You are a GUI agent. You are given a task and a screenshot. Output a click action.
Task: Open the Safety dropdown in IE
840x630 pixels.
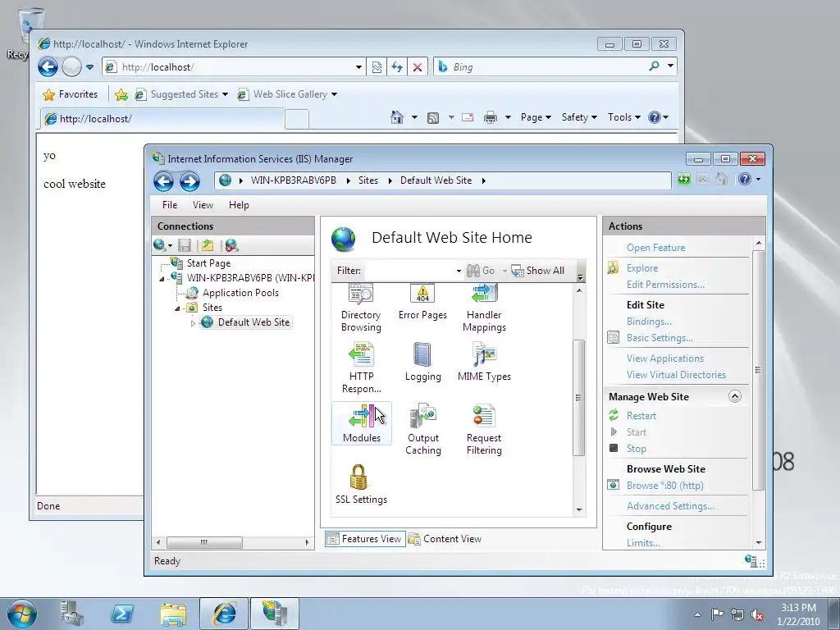[579, 117]
